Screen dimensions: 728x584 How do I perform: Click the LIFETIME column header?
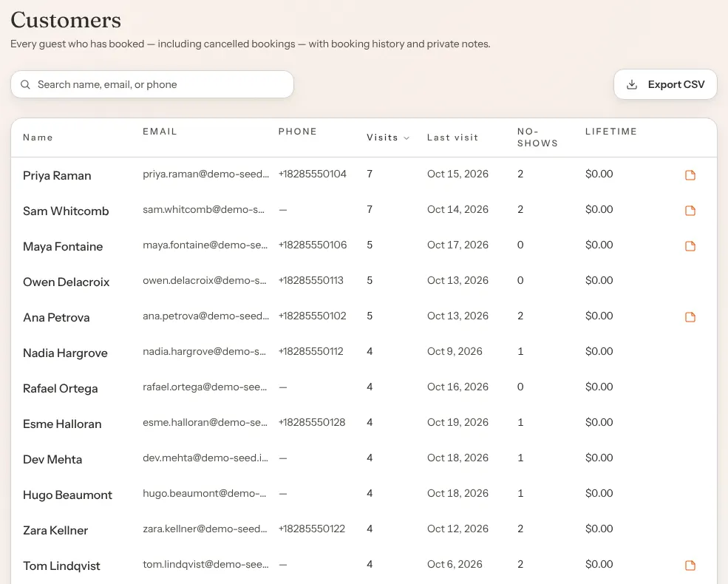tap(611, 132)
